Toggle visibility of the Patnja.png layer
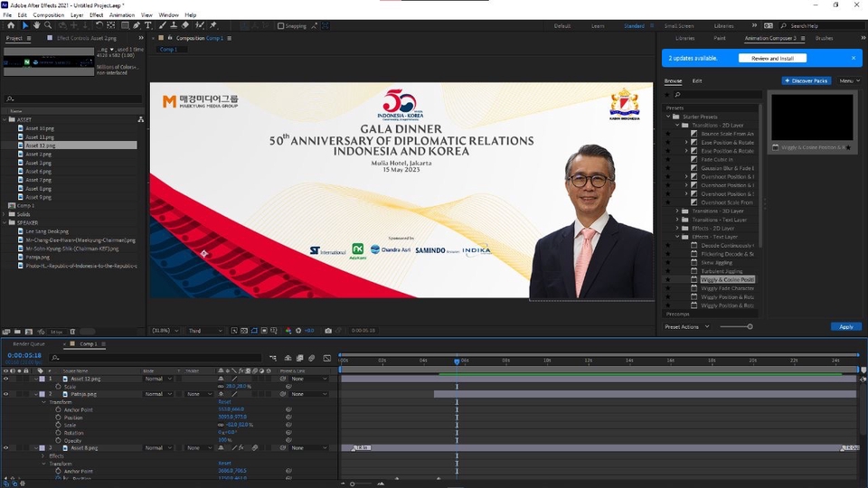Screen dimensions: 868x488 click(x=6, y=394)
